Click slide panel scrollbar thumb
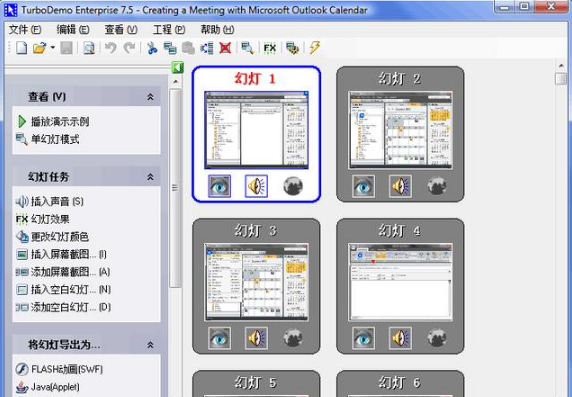Image resolution: width=572 pixels, height=397 pixels. pos(561,79)
